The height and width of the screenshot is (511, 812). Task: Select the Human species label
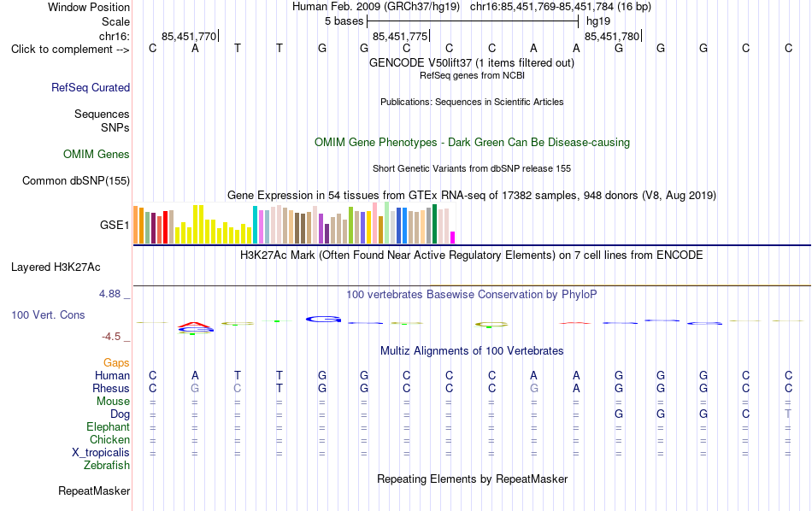click(112, 375)
